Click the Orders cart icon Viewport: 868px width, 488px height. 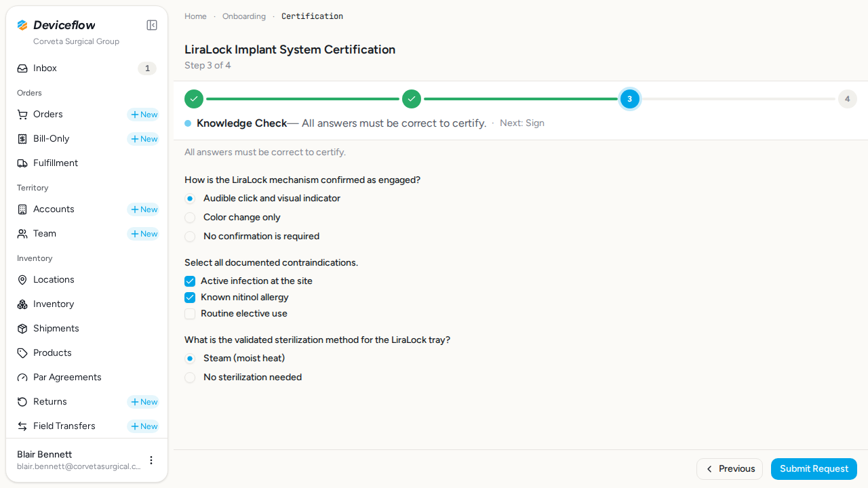(22, 115)
